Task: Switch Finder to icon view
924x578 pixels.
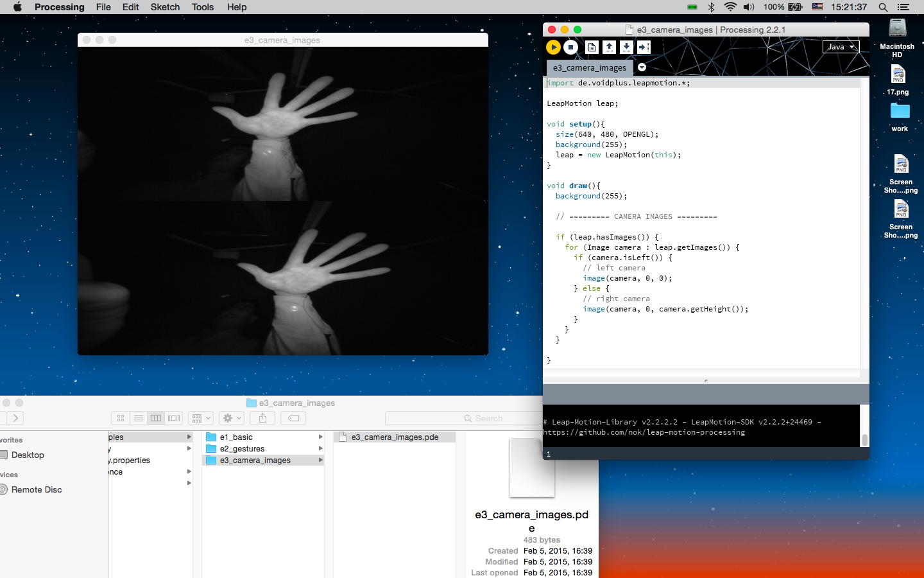Action: pos(121,418)
